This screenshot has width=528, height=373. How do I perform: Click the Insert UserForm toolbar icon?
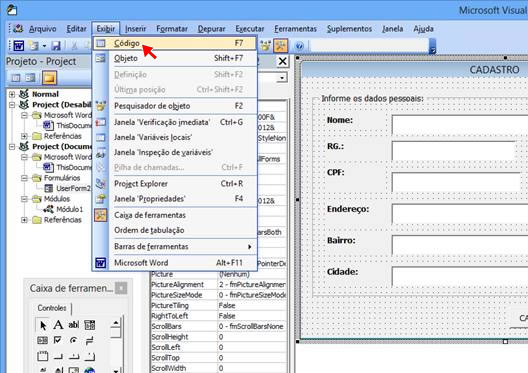[x=33, y=45]
